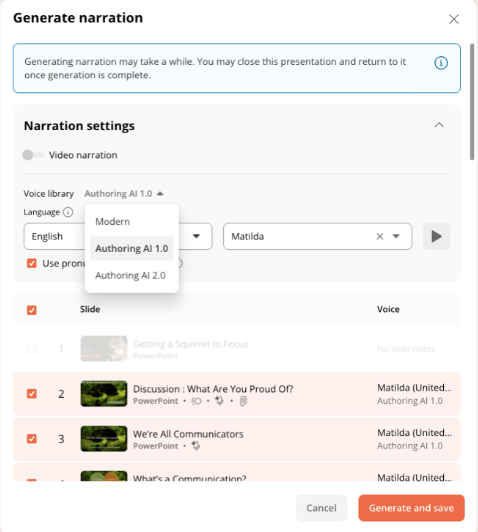Click slide 2 thumbnail image

(104, 394)
